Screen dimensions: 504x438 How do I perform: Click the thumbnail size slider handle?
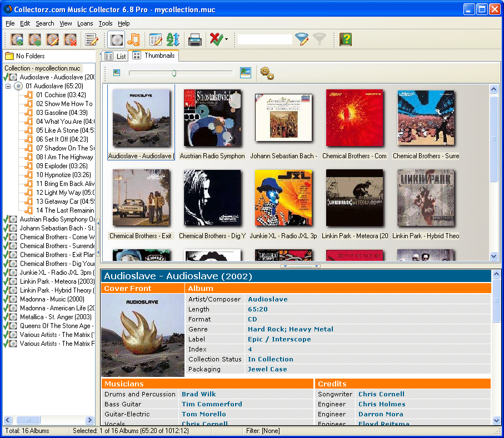(x=174, y=73)
